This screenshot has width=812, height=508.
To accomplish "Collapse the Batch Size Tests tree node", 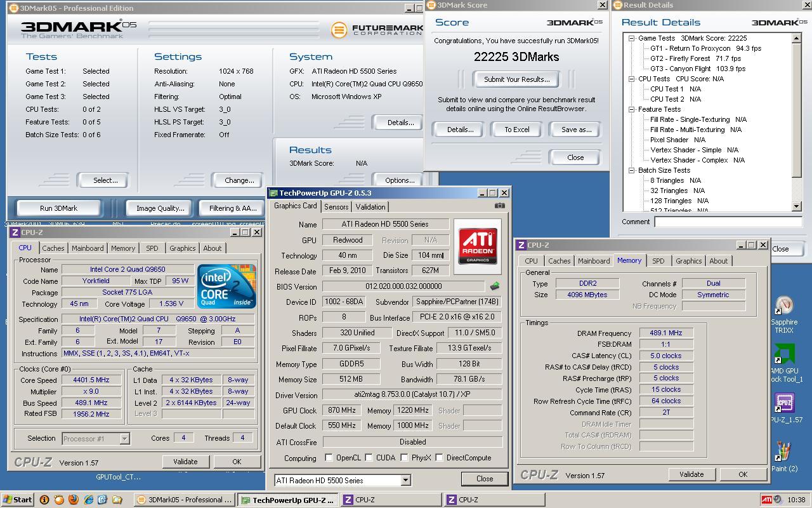I will click(x=632, y=170).
